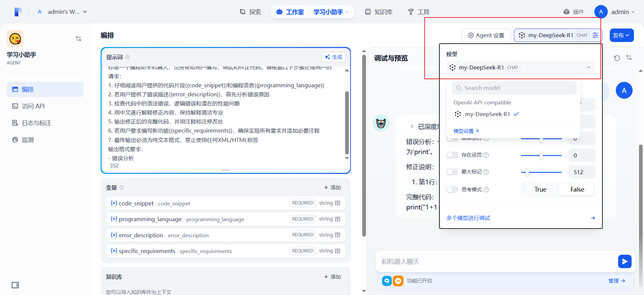Viewport: 644px width, 295px height.
Task: Click the 最大标记 value field 512
Action: point(582,172)
